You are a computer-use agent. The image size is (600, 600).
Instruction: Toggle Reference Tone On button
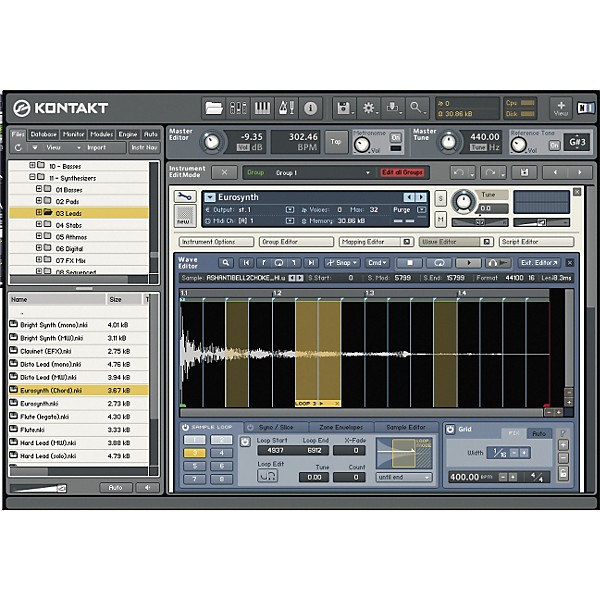pos(554,145)
